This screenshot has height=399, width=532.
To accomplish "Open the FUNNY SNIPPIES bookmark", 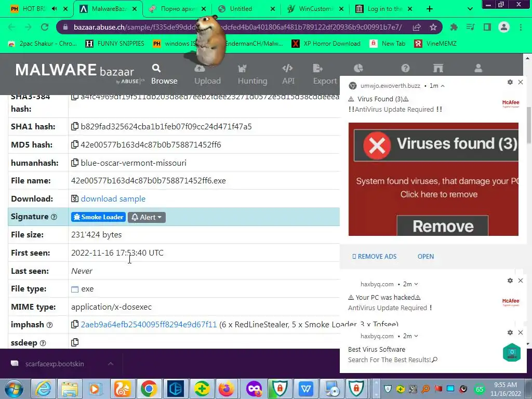I will [x=115, y=44].
